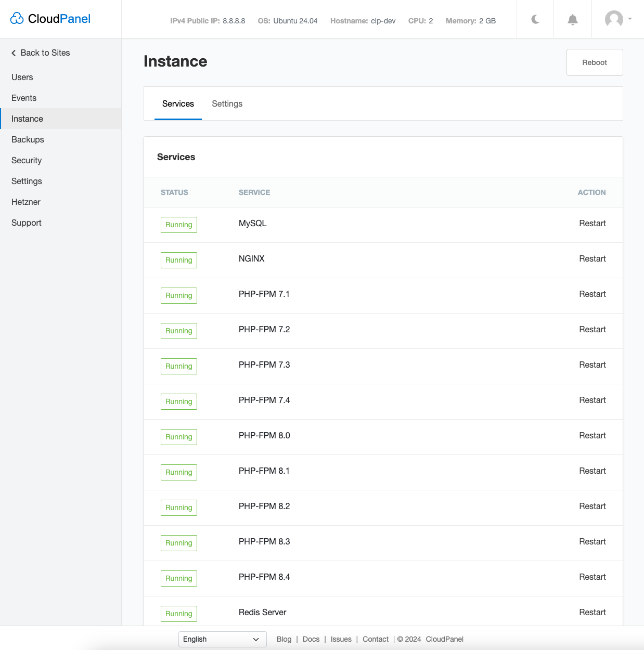The height and width of the screenshot is (650, 644).
Task: Restart PHP-FPM 8.3
Action: (592, 541)
